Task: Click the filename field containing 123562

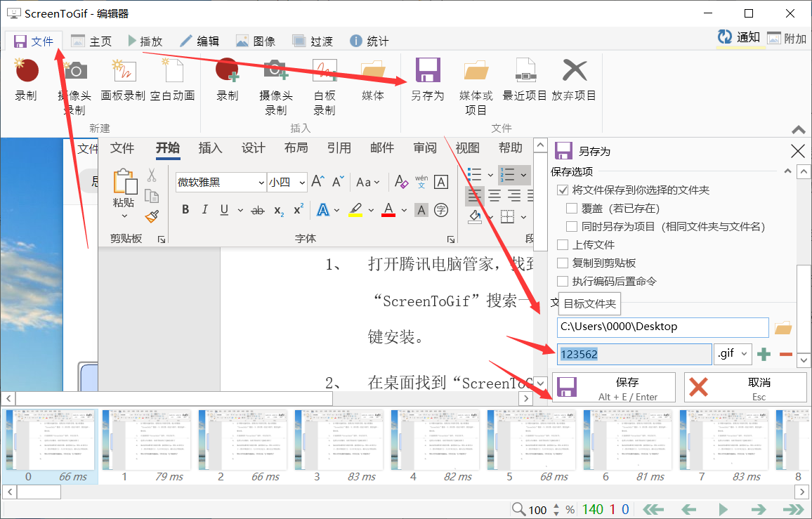Action: point(634,354)
